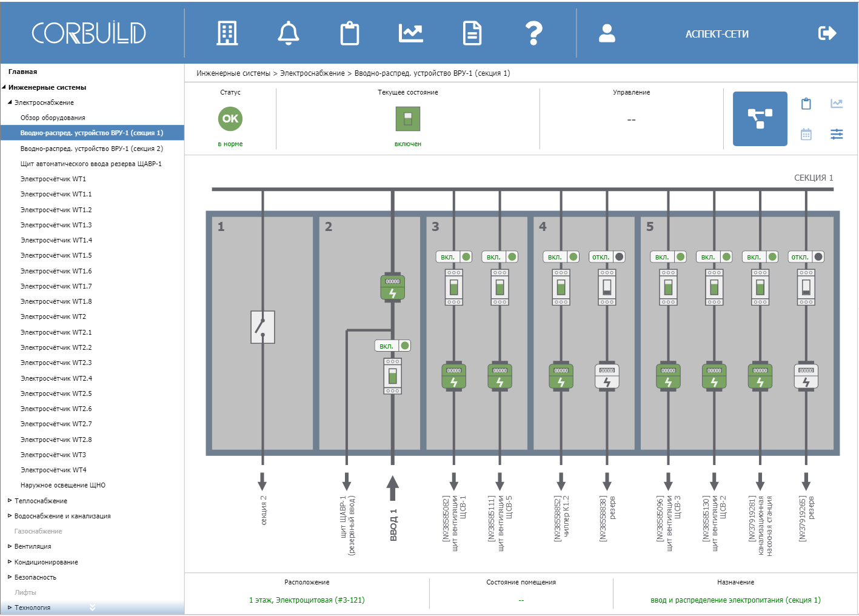Select Наружное освещение ЩНО in sidebar
Viewport: 859px width, 616px height.
pyautogui.click(x=63, y=485)
